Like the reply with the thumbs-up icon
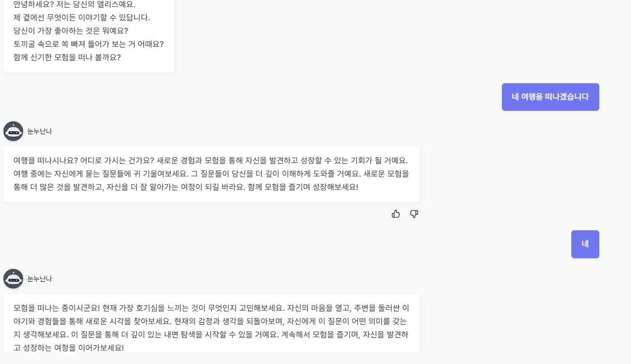Viewport: 631px width, 364px height. 396,214
